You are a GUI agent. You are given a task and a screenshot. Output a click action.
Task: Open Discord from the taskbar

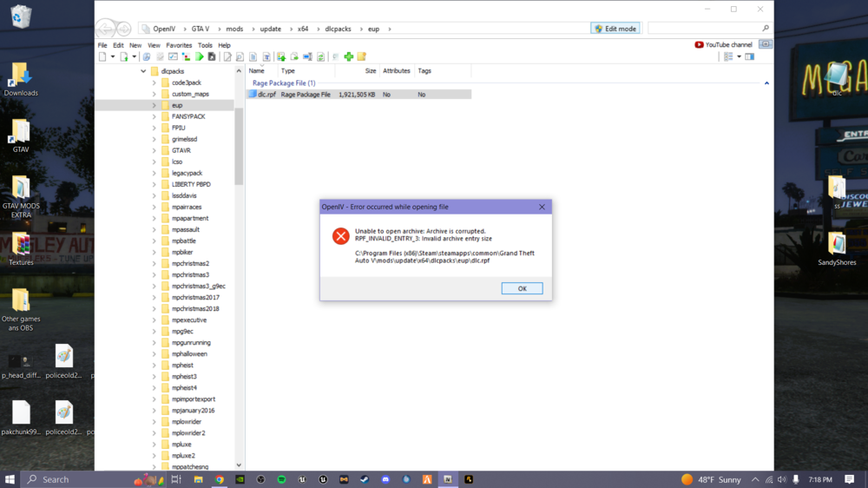point(385,479)
